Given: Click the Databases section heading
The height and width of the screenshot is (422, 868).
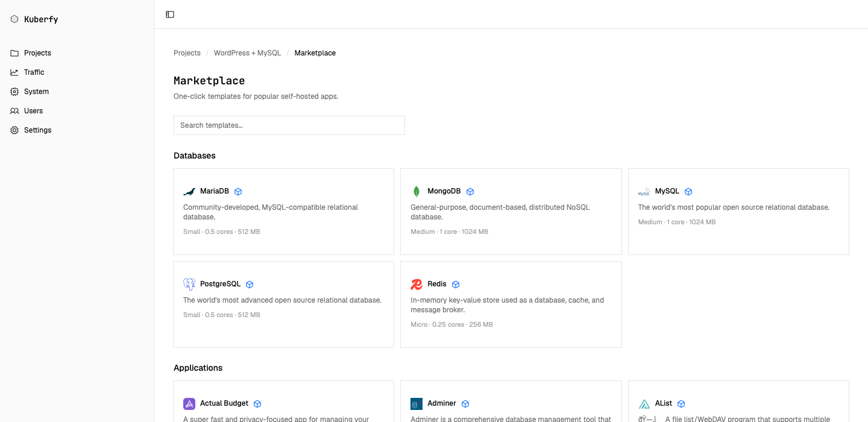Looking at the screenshot, I should point(195,156).
